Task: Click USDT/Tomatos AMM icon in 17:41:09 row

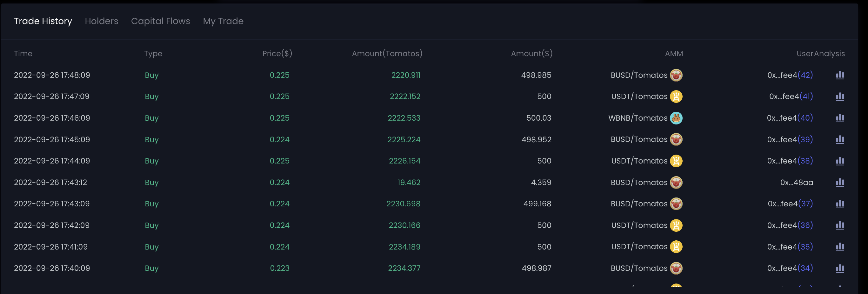Action: click(x=676, y=247)
